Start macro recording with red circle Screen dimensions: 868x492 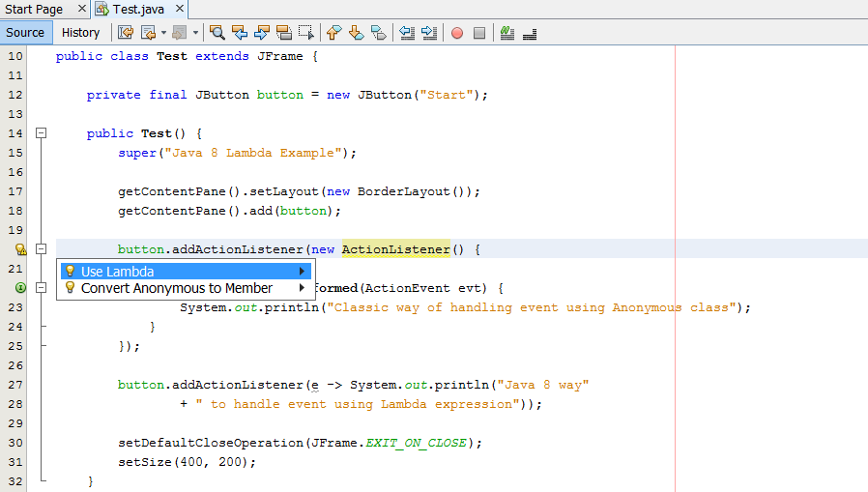click(457, 33)
